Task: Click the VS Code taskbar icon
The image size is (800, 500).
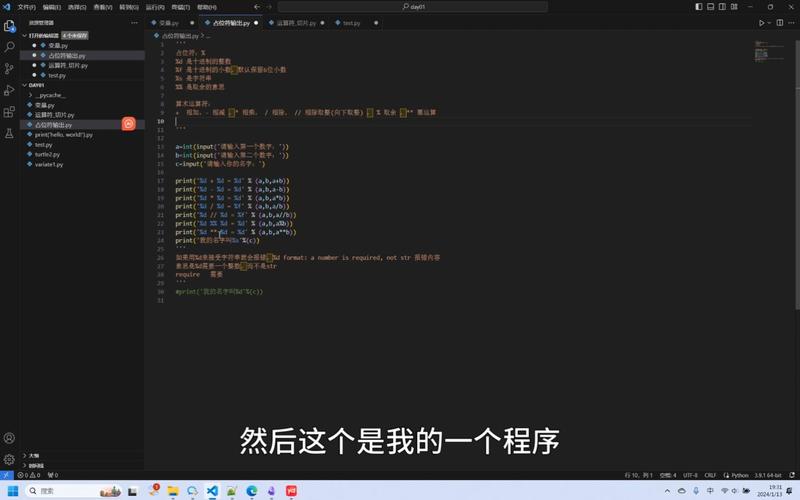Action: [x=212, y=491]
